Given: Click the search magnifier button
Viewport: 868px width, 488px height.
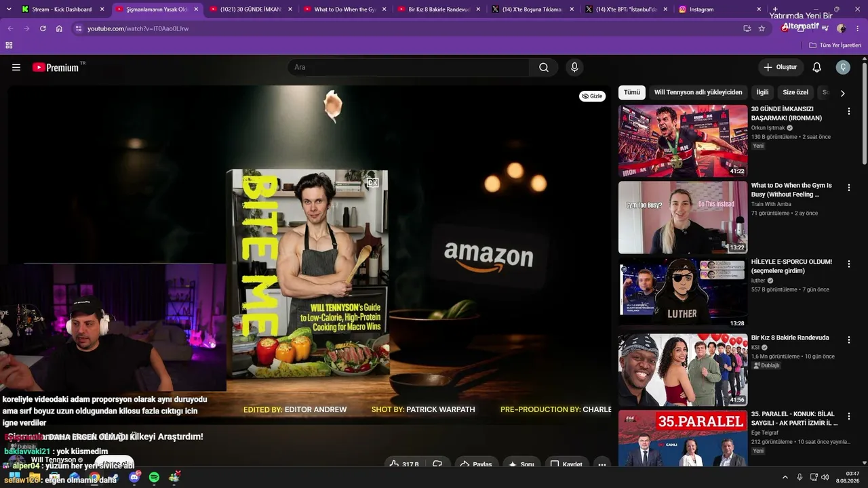Looking at the screenshot, I should click(x=544, y=67).
